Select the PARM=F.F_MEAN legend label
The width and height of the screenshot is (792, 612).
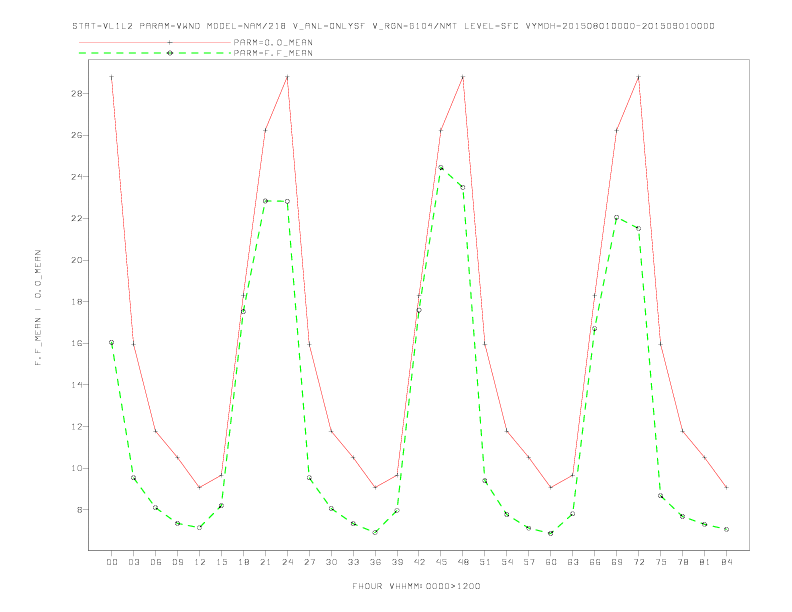pyautogui.click(x=273, y=53)
